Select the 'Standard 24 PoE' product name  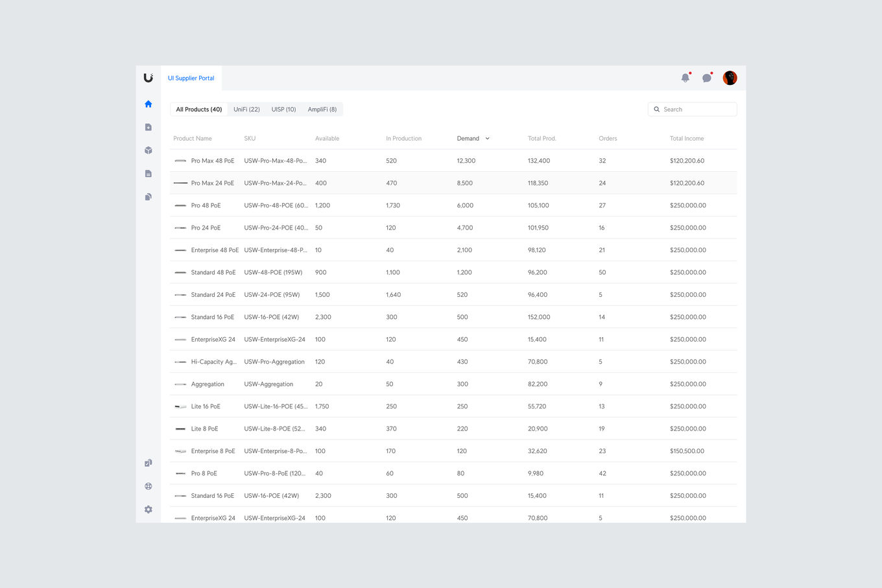pos(213,295)
